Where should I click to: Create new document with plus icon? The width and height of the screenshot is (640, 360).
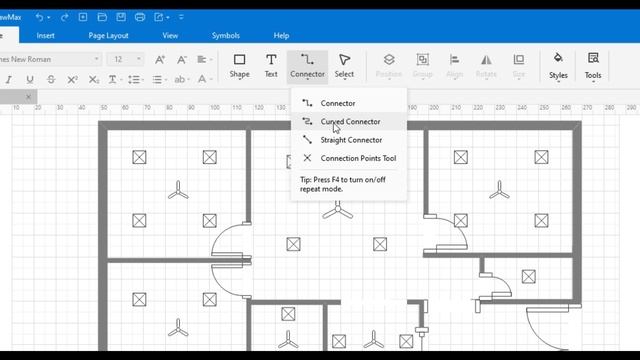(x=83, y=17)
